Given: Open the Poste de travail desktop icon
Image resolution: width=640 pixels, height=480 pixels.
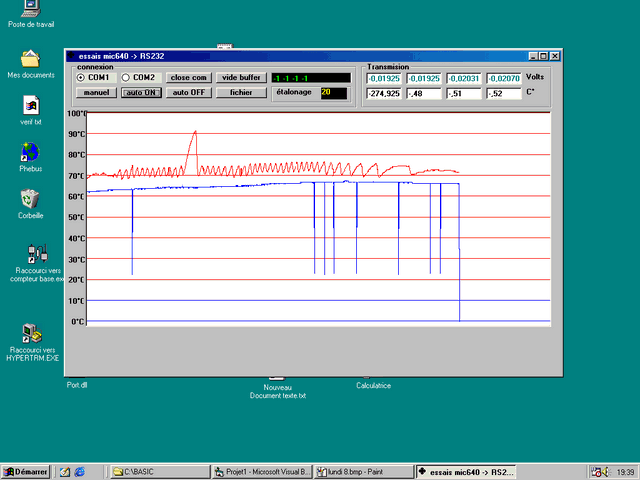Looking at the screenshot, I should (30, 8).
